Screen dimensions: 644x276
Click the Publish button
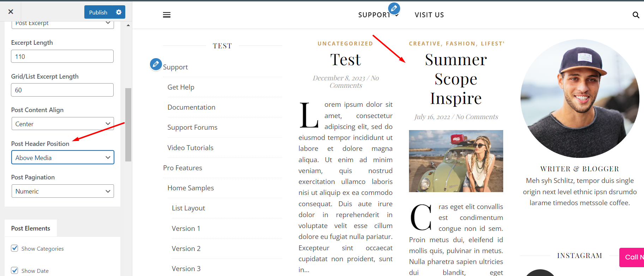98,12
